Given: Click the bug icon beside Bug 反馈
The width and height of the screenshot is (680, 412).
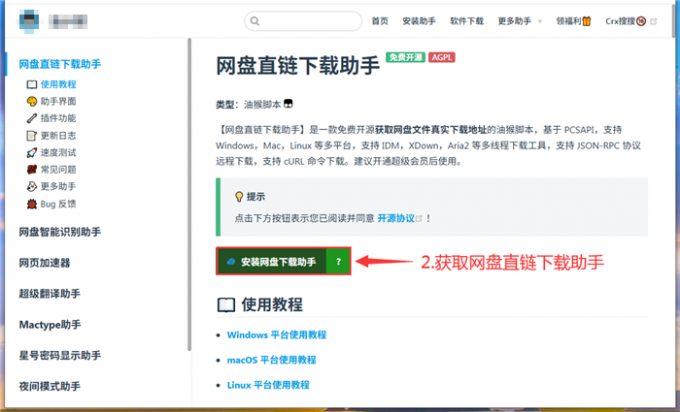Looking at the screenshot, I should point(32,204).
